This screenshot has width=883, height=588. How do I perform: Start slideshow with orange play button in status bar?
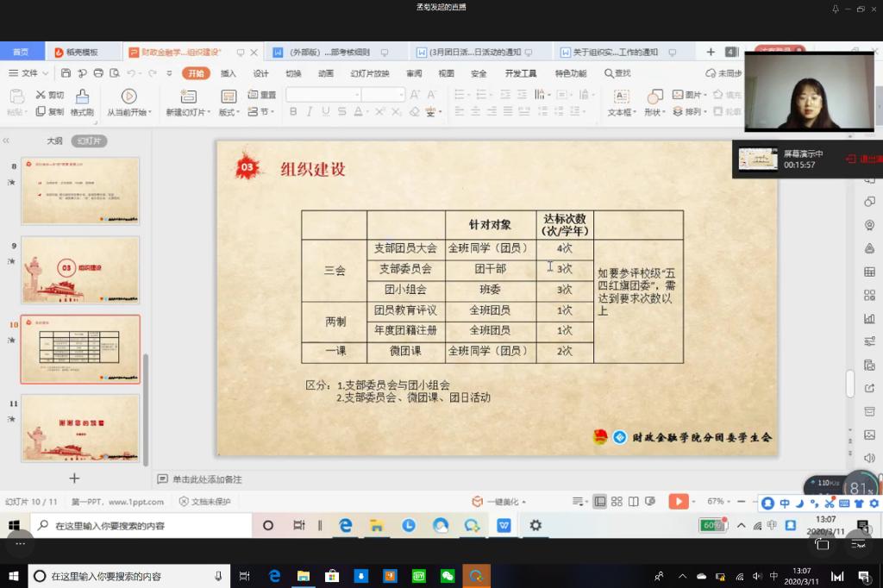pyautogui.click(x=679, y=501)
